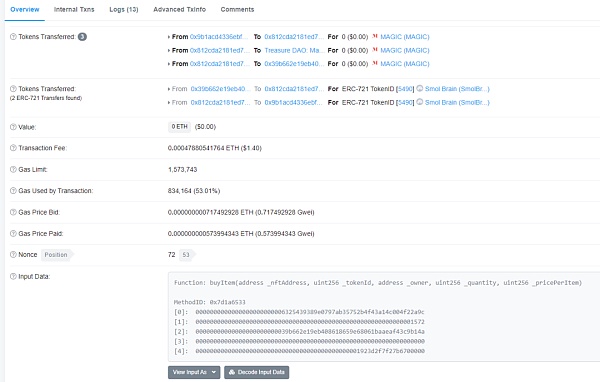The width and height of the screenshot is (600, 382).
Task: Open the View Input As dropdown
Action: pos(194,372)
